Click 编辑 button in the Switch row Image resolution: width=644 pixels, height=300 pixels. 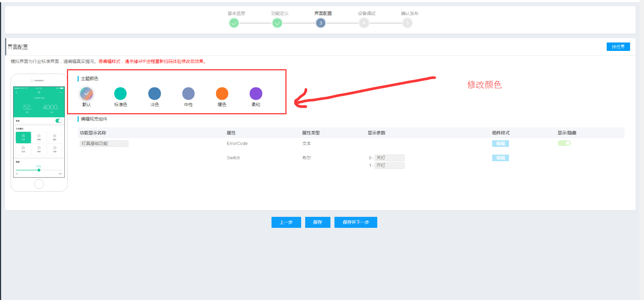501,158
